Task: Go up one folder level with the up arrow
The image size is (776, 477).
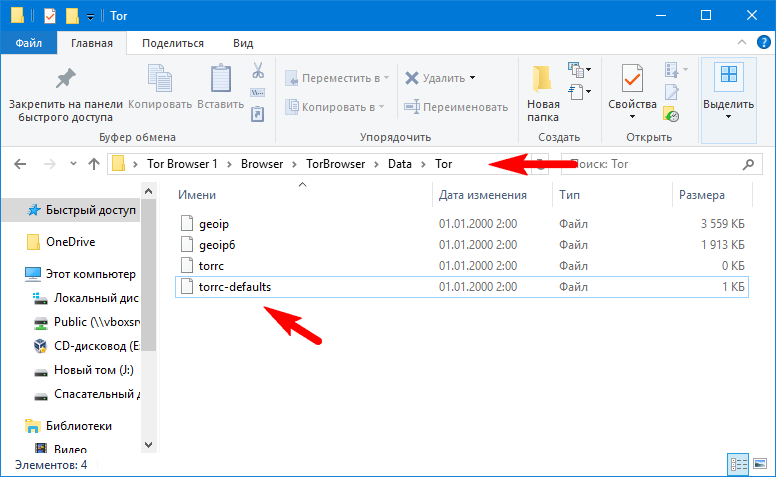Action: point(94,164)
